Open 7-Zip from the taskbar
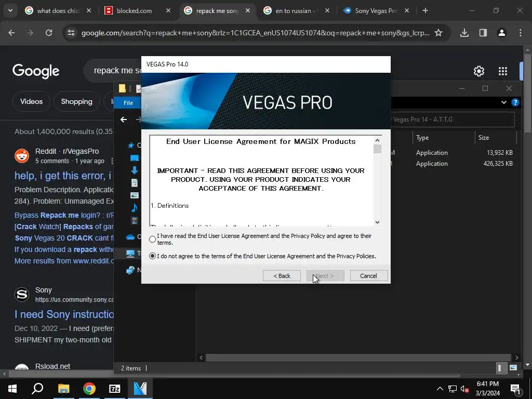The width and height of the screenshot is (532, 399). (x=115, y=389)
